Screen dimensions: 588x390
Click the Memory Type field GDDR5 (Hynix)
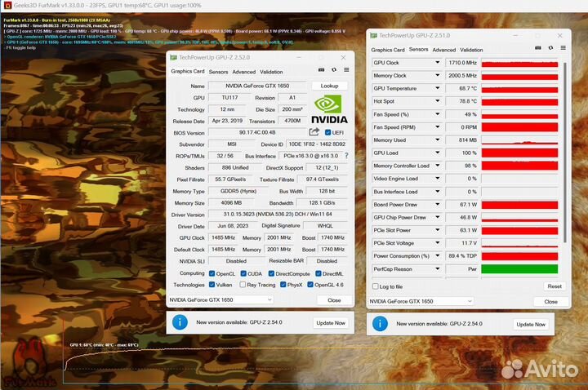coord(238,191)
